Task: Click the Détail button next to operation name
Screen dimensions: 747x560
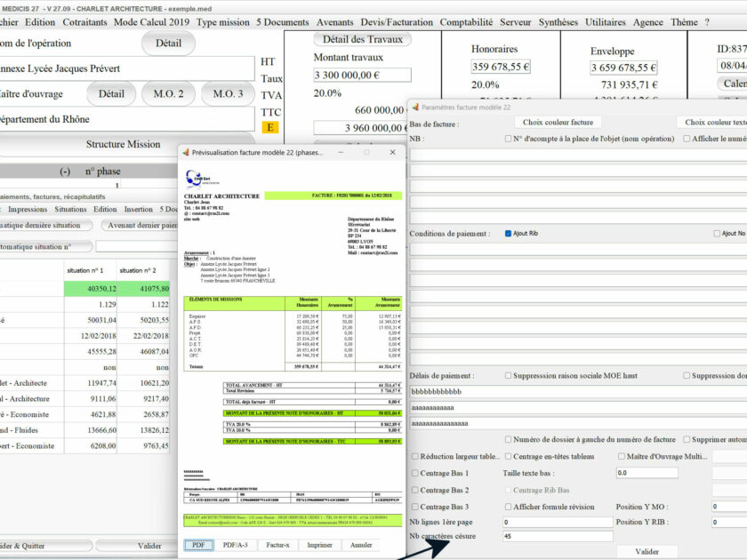Action: click(x=168, y=44)
